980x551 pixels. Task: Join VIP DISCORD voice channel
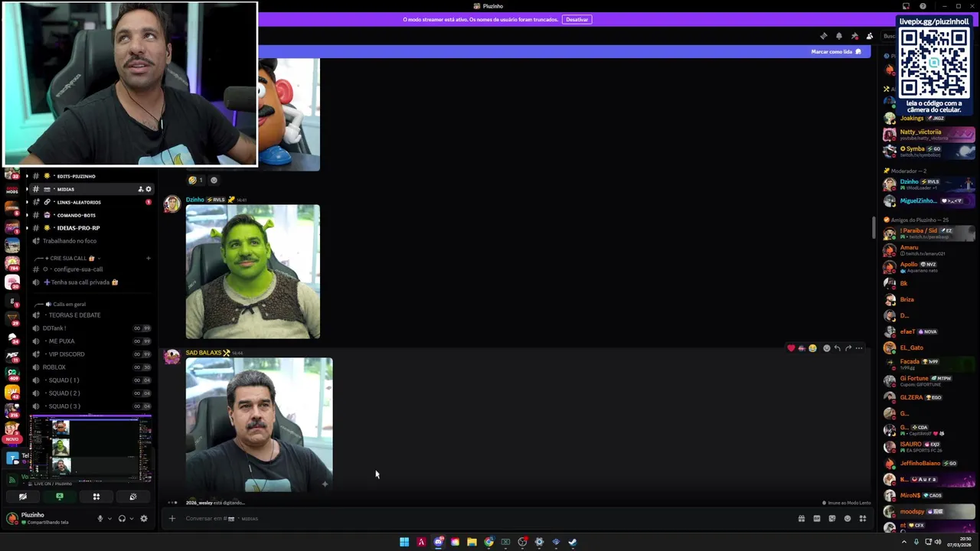click(91, 354)
